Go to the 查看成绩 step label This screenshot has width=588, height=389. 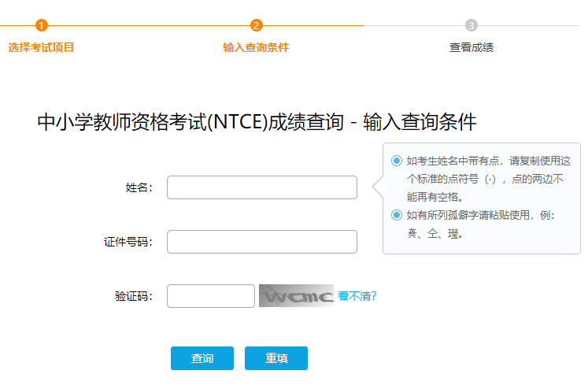[471, 47]
